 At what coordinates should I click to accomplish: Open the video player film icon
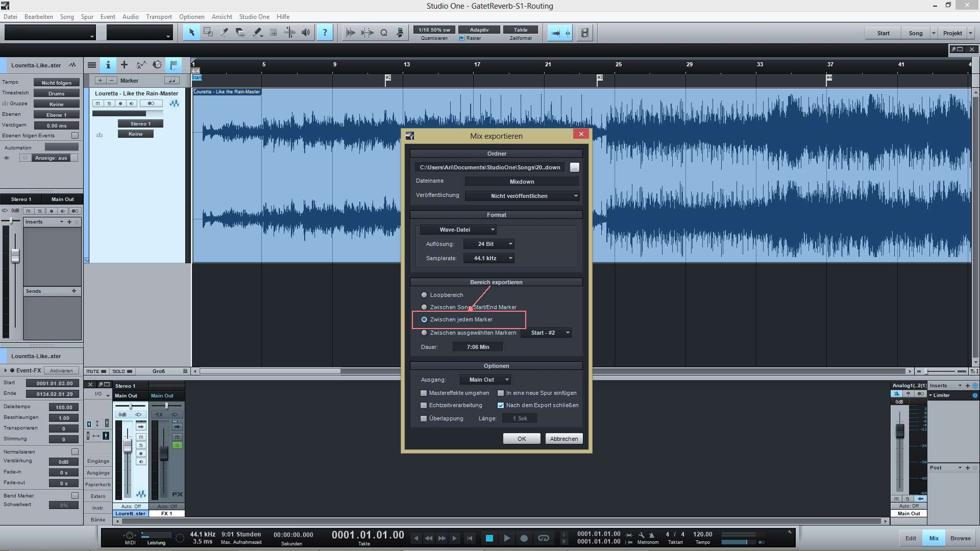click(585, 33)
